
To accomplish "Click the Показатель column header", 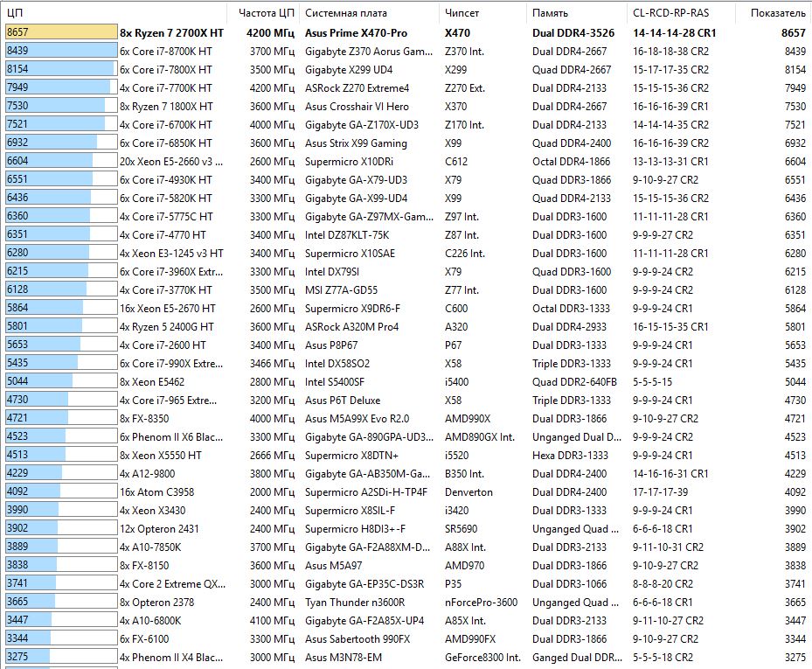I will click(774, 13).
